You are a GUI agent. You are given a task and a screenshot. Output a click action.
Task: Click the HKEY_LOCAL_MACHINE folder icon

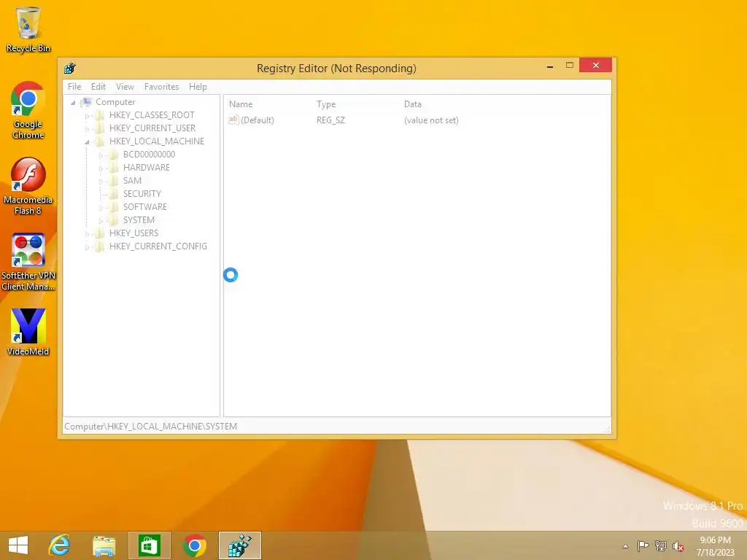[99, 141]
